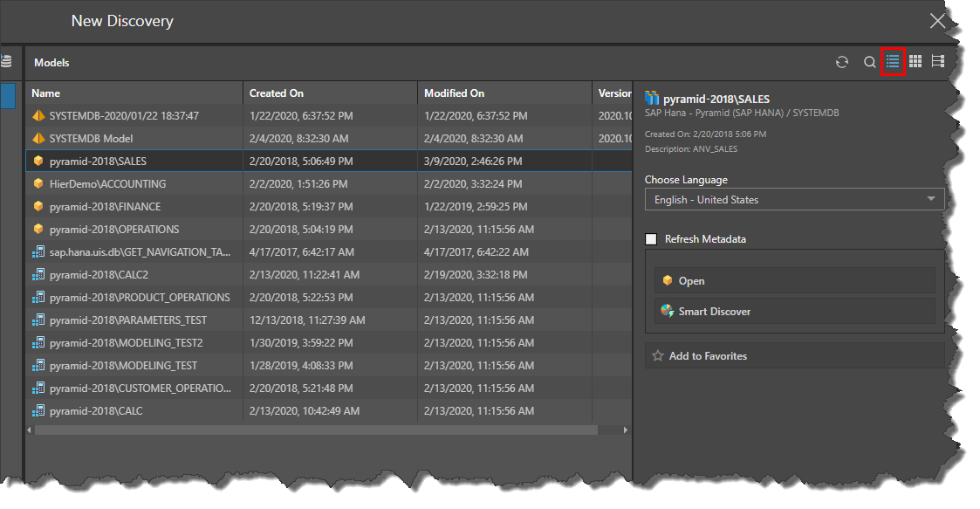Select the SYSTEMDB Model row
This screenshot has height=509, width=980.
click(x=329, y=138)
